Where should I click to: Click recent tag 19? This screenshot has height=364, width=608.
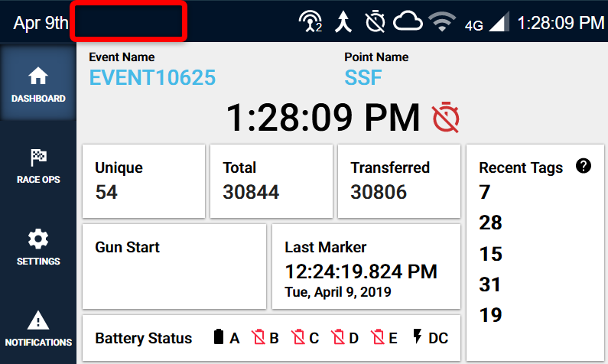[x=490, y=315]
